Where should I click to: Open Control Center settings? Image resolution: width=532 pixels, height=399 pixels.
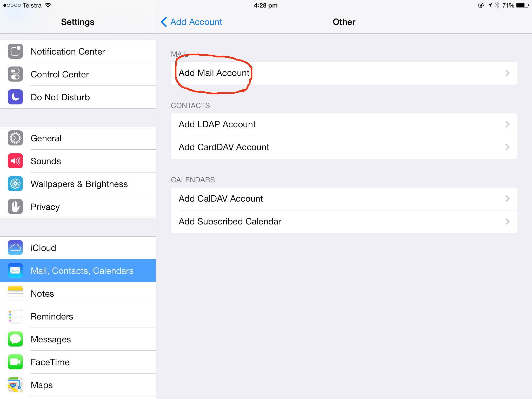78,74
